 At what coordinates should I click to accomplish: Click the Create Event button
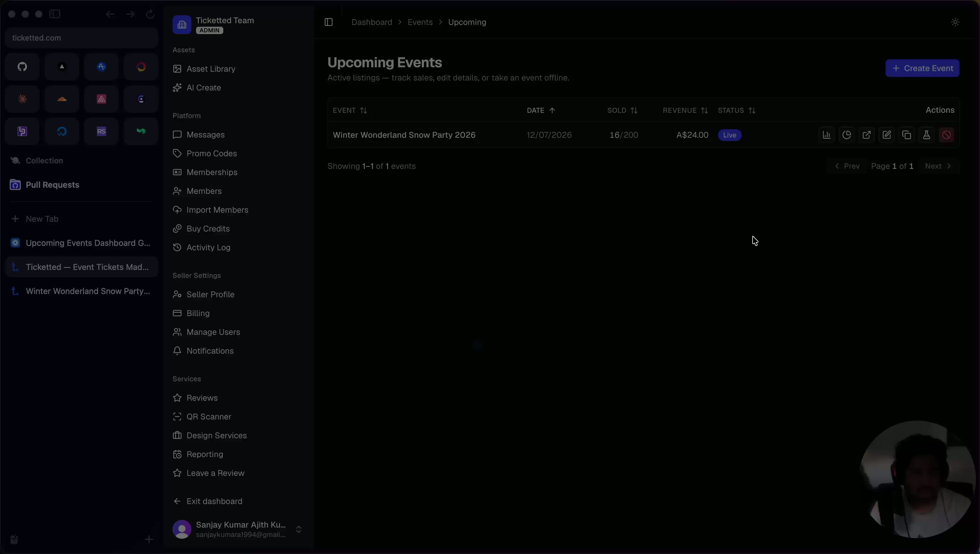[922, 68]
